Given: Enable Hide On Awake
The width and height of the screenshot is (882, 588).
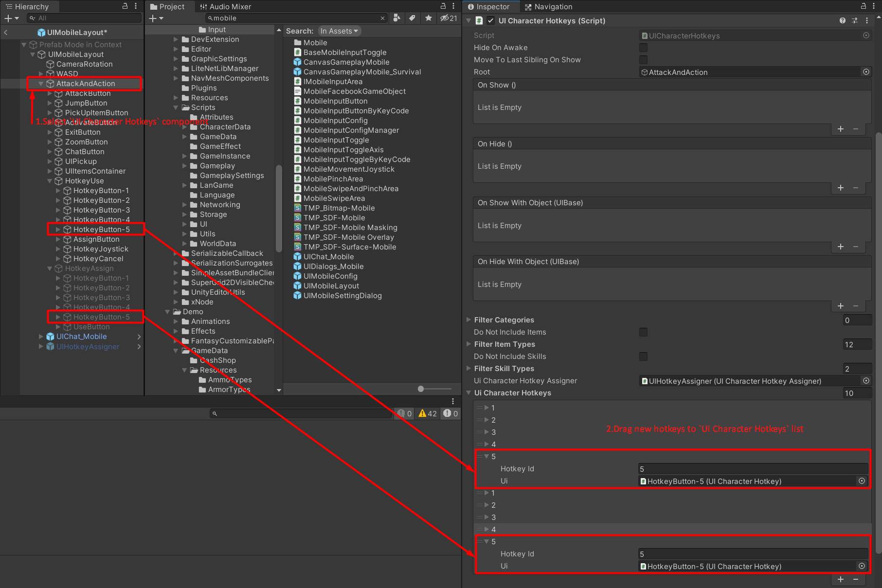Looking at the screenshot, I should pos(643,47).
